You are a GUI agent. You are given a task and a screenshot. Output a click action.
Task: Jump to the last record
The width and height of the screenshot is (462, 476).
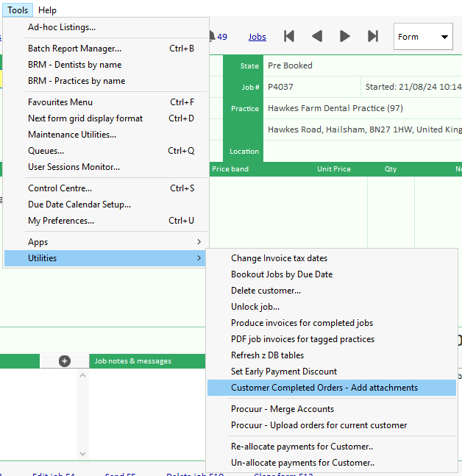pos(373,37)
